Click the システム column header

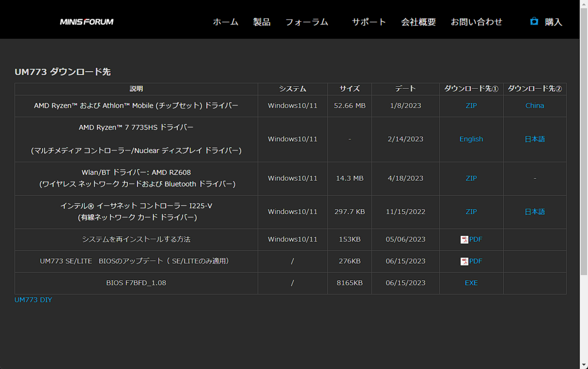tap(293, 89)
